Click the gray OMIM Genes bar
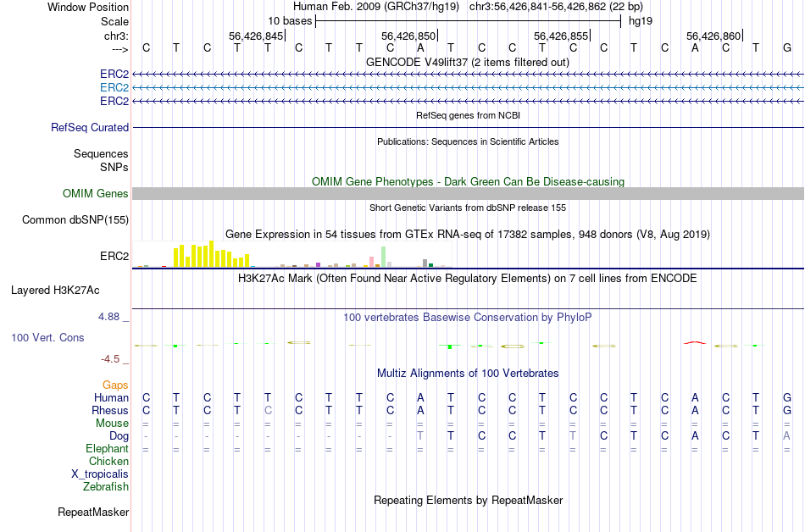Viewport: 805px width, 532px height. point(468,193)
